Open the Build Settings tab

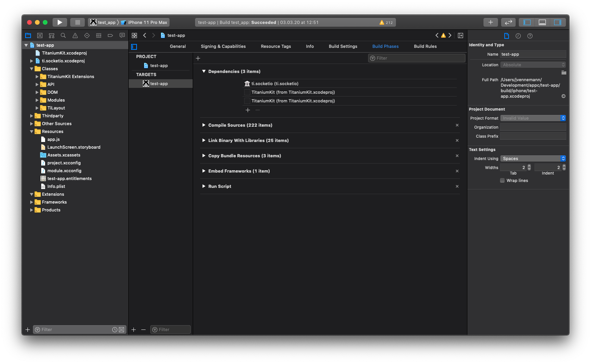pos(343,46)
